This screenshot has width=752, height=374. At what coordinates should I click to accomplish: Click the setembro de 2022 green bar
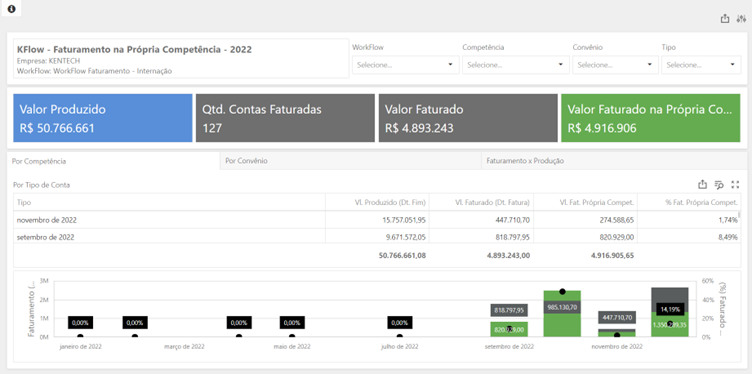(509, 329)
